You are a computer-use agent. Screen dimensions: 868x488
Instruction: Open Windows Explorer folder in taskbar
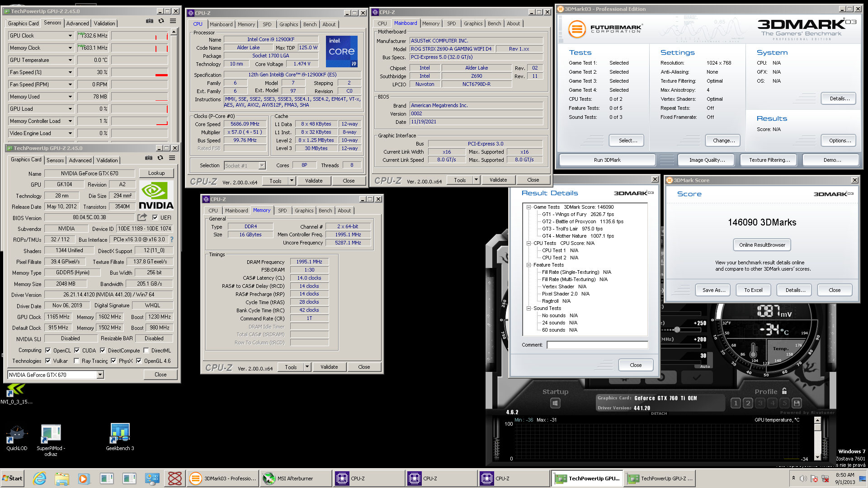pos(62,479)
